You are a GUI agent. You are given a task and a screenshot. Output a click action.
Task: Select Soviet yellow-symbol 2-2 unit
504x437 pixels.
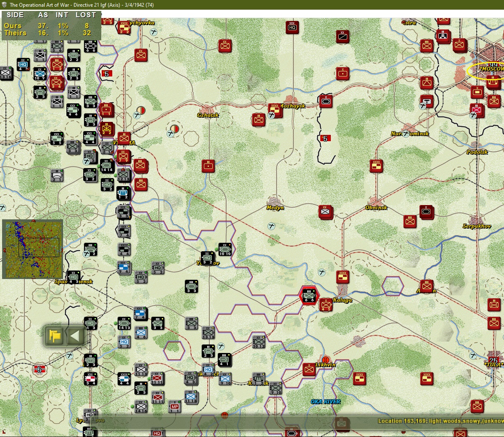coord(107,129)
